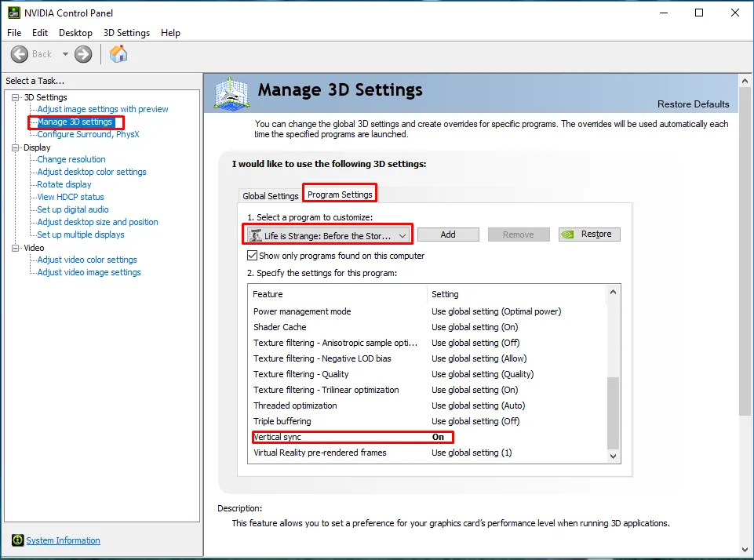This screenshot has height=560, width=754.
Task: Click the settings list scrollbar down arrow
Action: (613, 456)
